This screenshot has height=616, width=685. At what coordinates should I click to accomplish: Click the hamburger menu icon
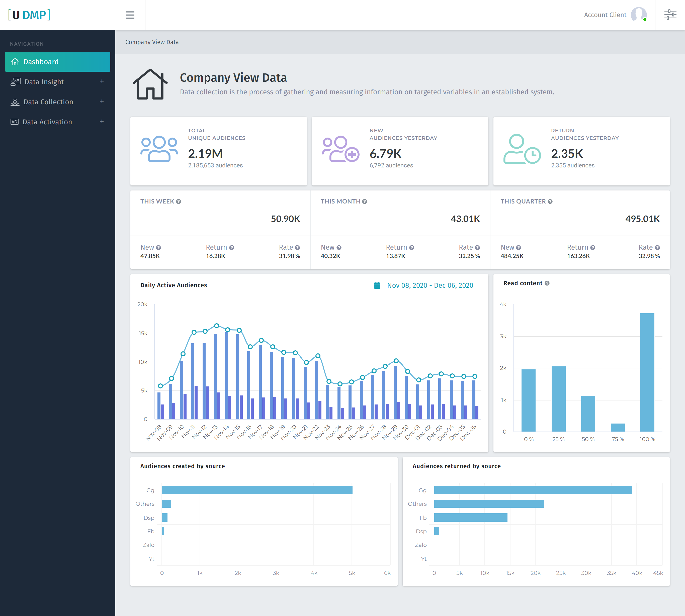(x=130, y=15)
